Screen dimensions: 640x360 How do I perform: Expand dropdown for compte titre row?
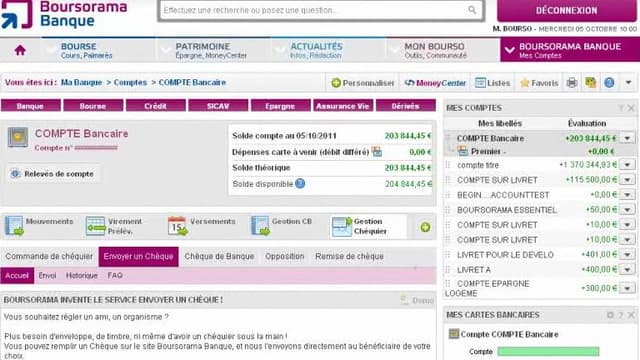(627, 165)
